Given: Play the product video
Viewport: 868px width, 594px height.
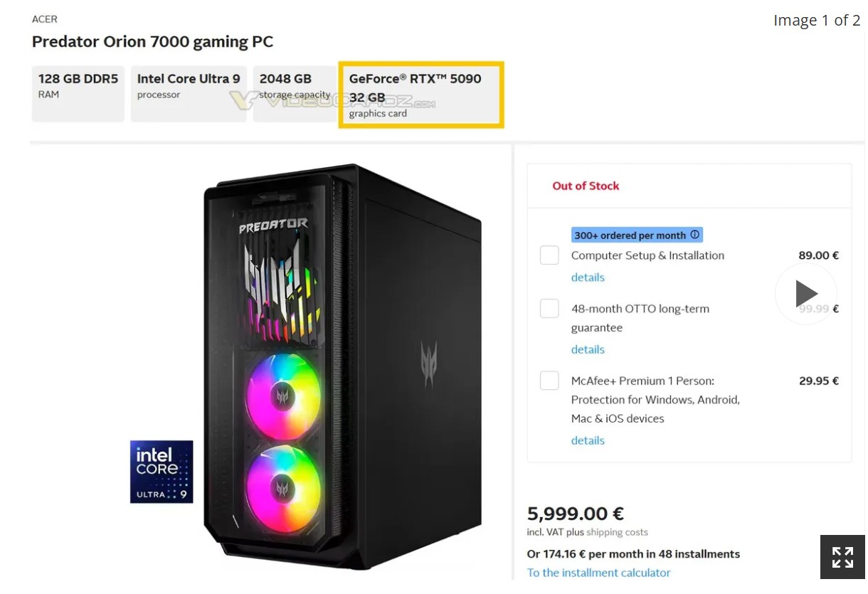Looking at the screenshot, I should (806, 292).
